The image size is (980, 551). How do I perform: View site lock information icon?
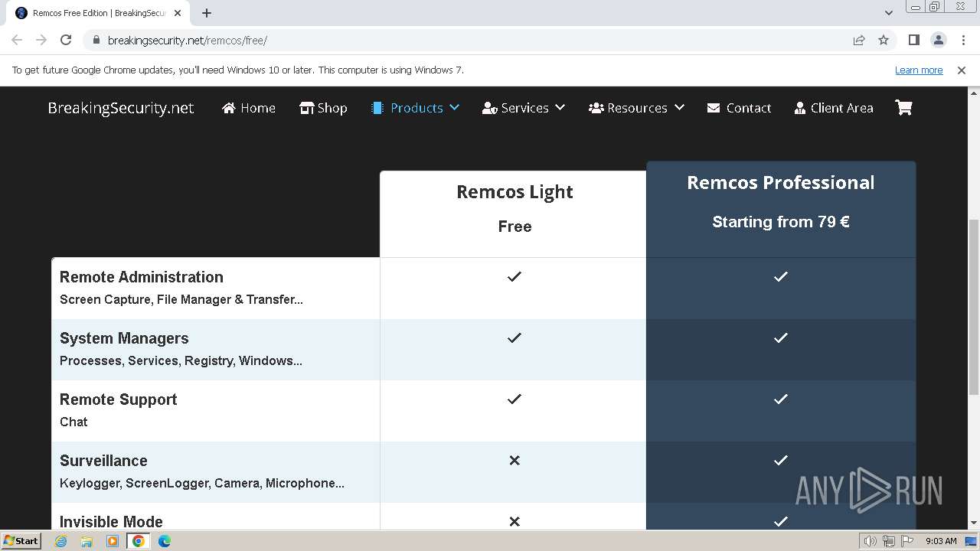point(96,41)
